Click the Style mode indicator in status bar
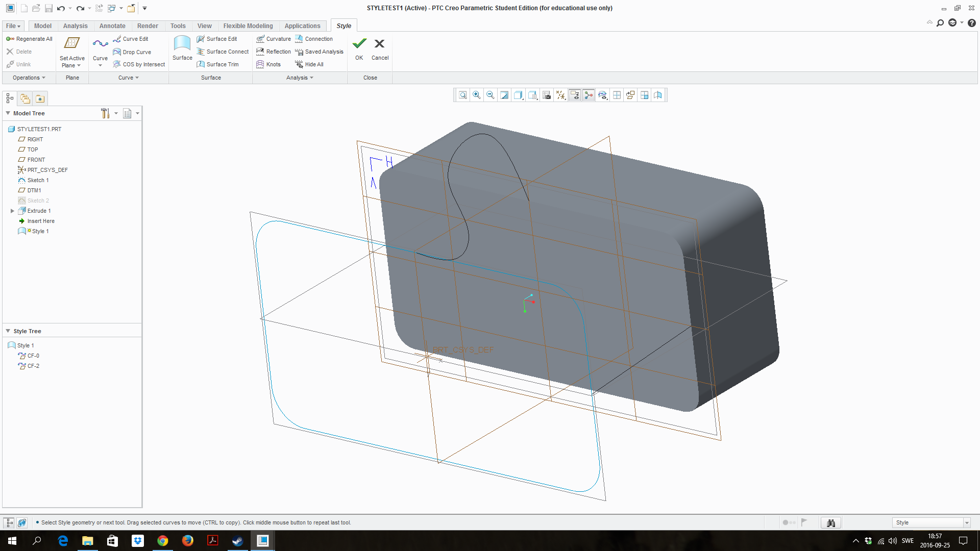The height and width of the screenshot is (551, 980). click(931, 522)
